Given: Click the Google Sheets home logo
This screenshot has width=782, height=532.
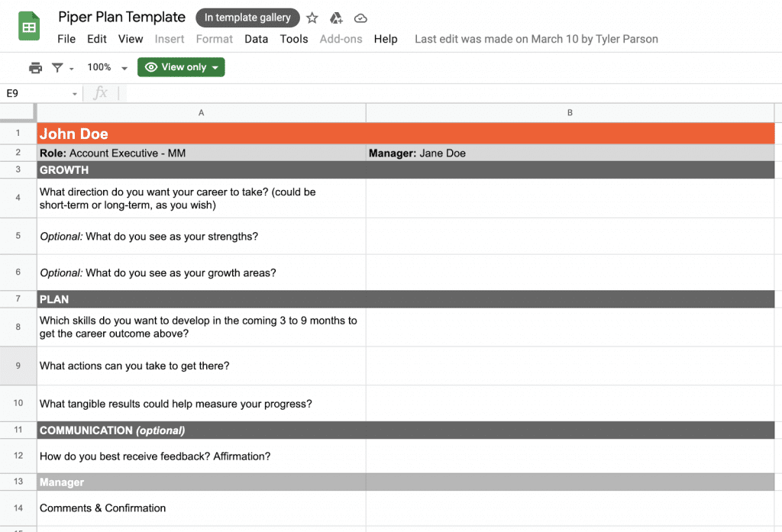Looking at the screenshot, I should pos(29,27).
